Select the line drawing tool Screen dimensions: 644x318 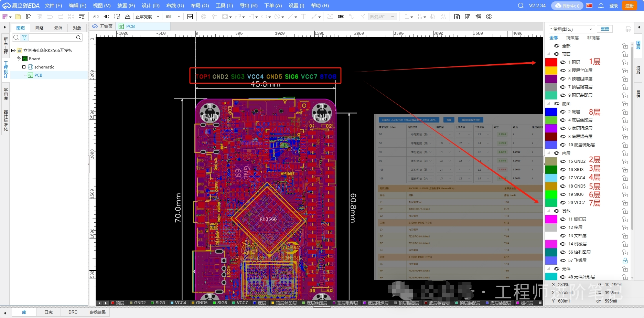291,17
